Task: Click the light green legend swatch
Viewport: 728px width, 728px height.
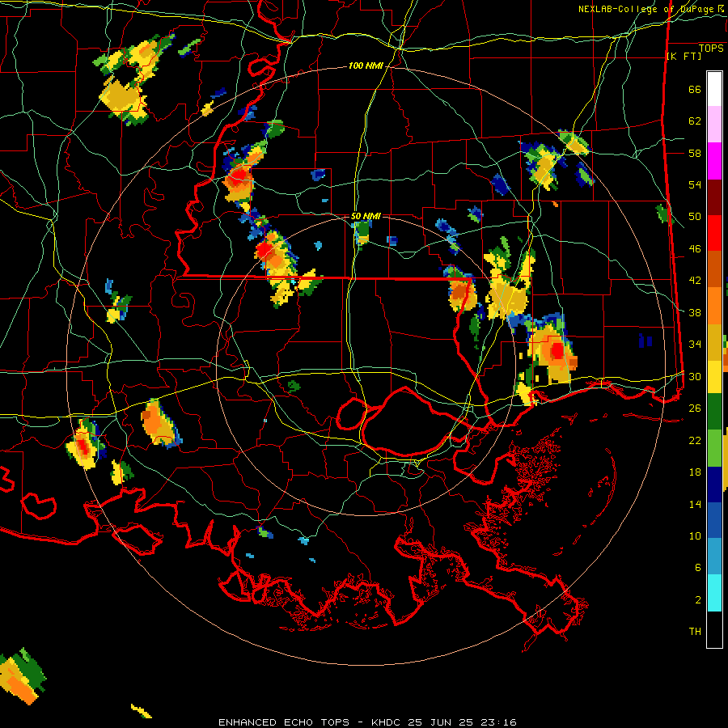Action: click(x=714, y=448)
